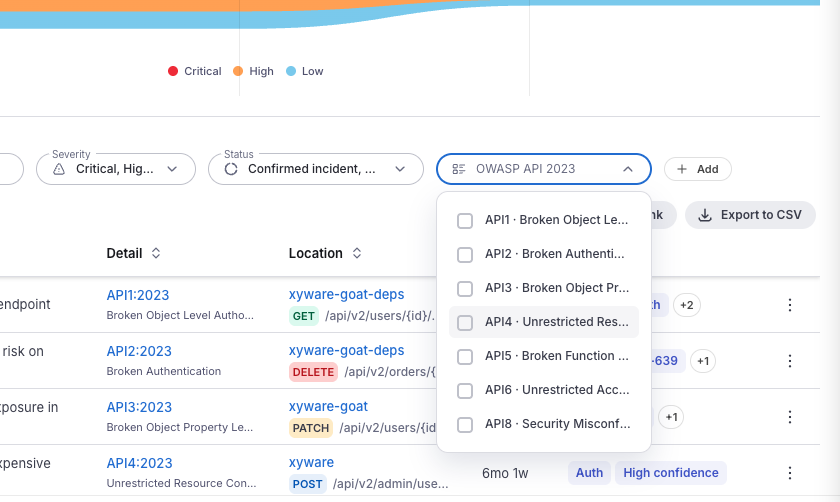Open the Status filter dropdown
This screenshot has width=840, height=502.
[316, 169]
